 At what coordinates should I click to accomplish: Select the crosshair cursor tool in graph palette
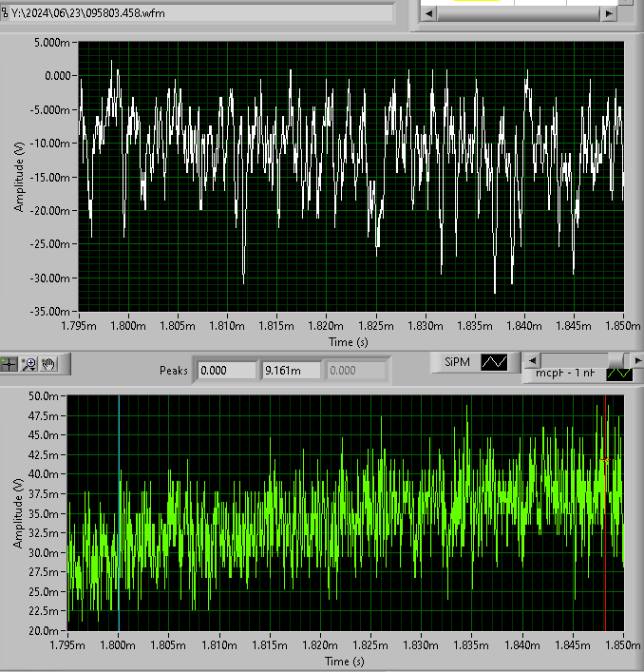click(x=9, y=363)
